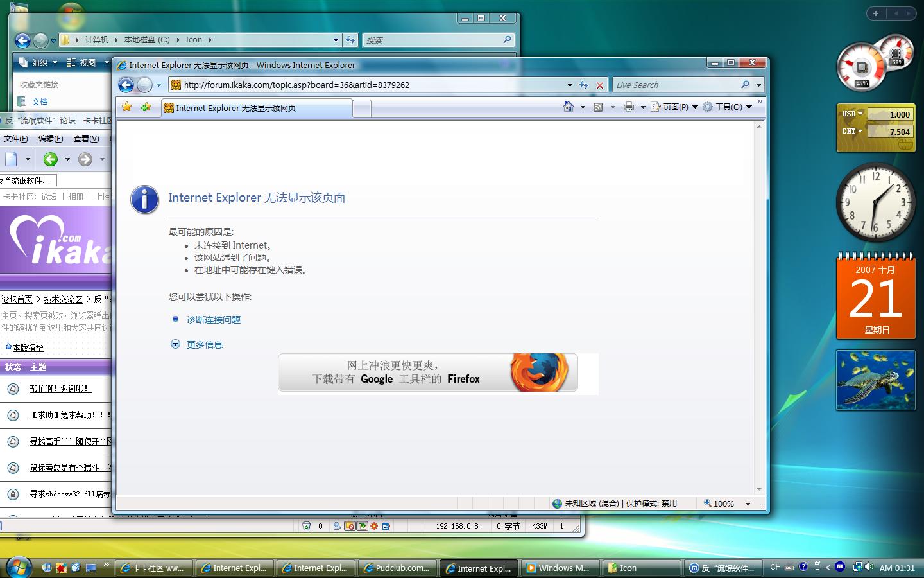Screen dimensions: 924x578
Task: Click 诊断连接问题 link
Action: point(214,319)
